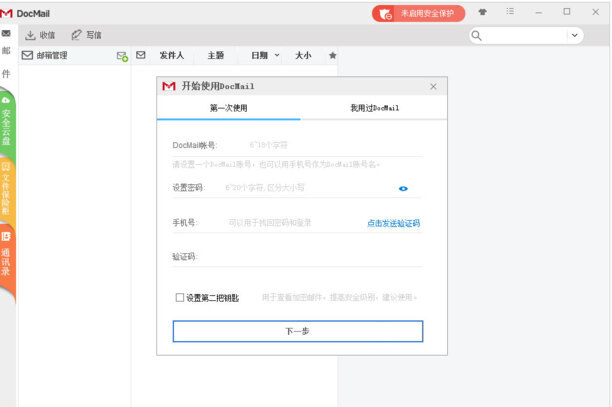Toggle password visibility eye icon
Screen dimensions: 612x407
click(x=403, y=188)
